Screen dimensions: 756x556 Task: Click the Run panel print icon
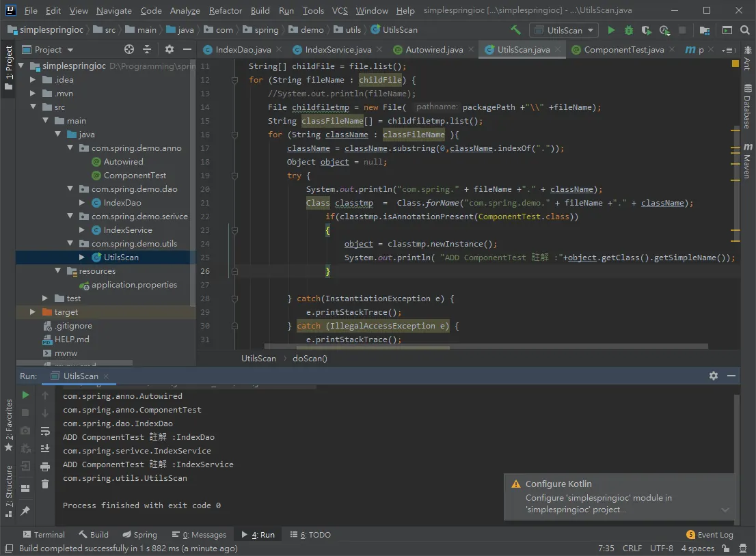tap(45, 467)
